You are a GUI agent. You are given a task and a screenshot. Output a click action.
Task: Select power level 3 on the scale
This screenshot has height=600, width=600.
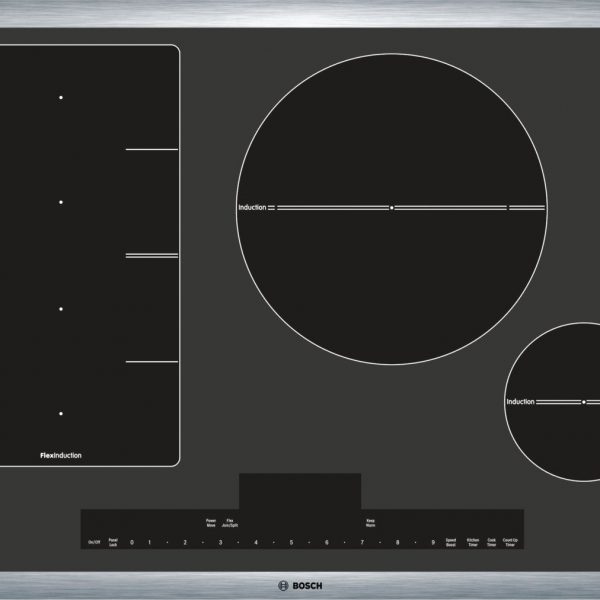(220, 543)
